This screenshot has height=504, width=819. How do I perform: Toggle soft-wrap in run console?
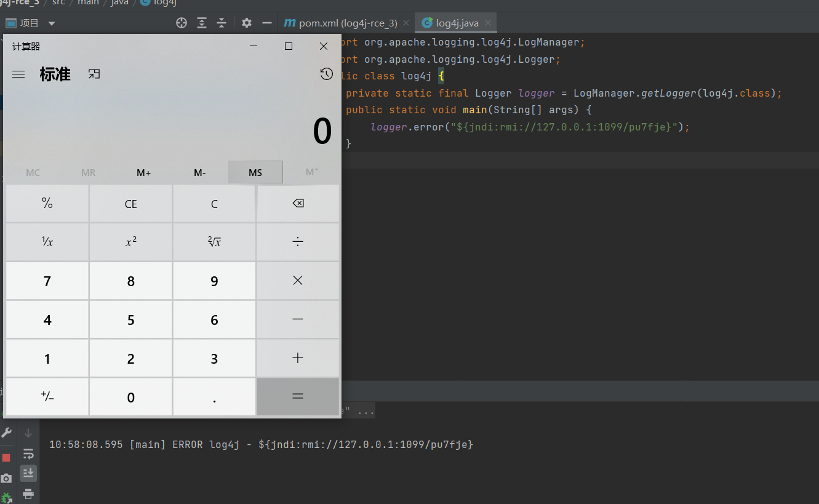click(x=28, y=454)
